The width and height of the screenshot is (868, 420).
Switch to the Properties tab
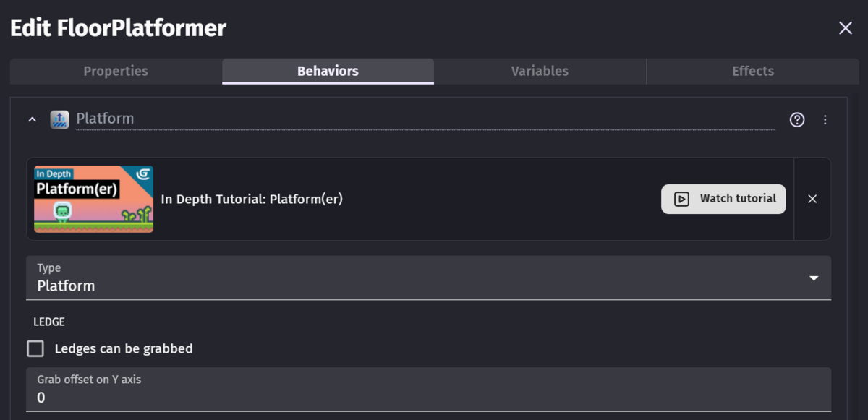(x=116, y=72)
